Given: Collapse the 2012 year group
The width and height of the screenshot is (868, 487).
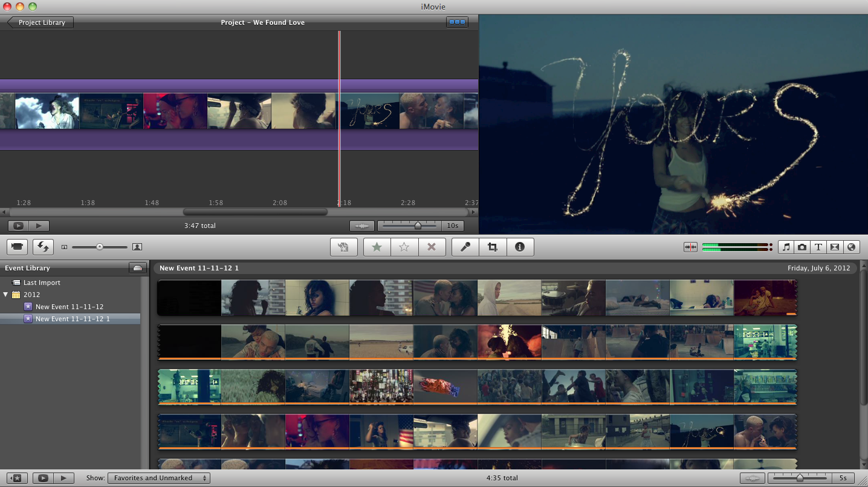Looking at the screenshot, I should 6,295.
